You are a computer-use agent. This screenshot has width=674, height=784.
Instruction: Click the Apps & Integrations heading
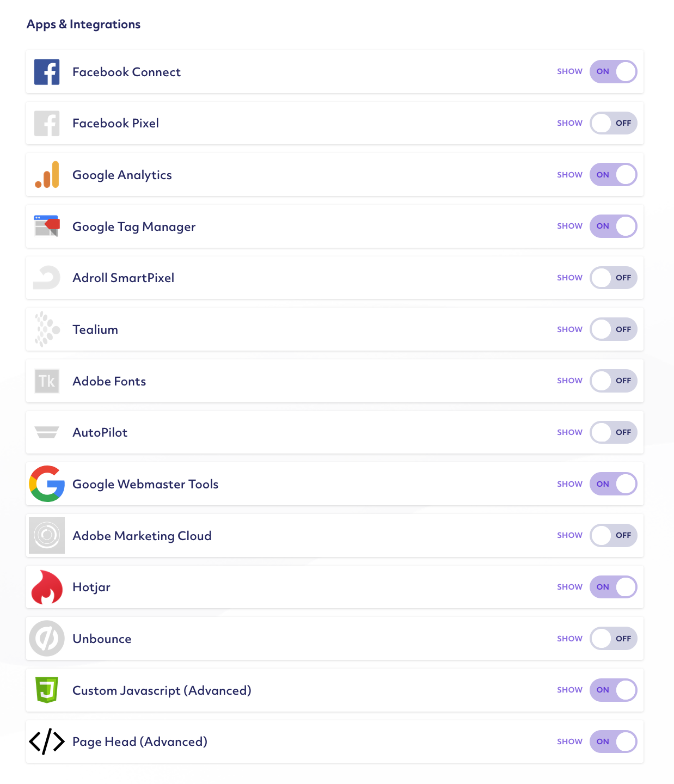(x=83, y=24)
